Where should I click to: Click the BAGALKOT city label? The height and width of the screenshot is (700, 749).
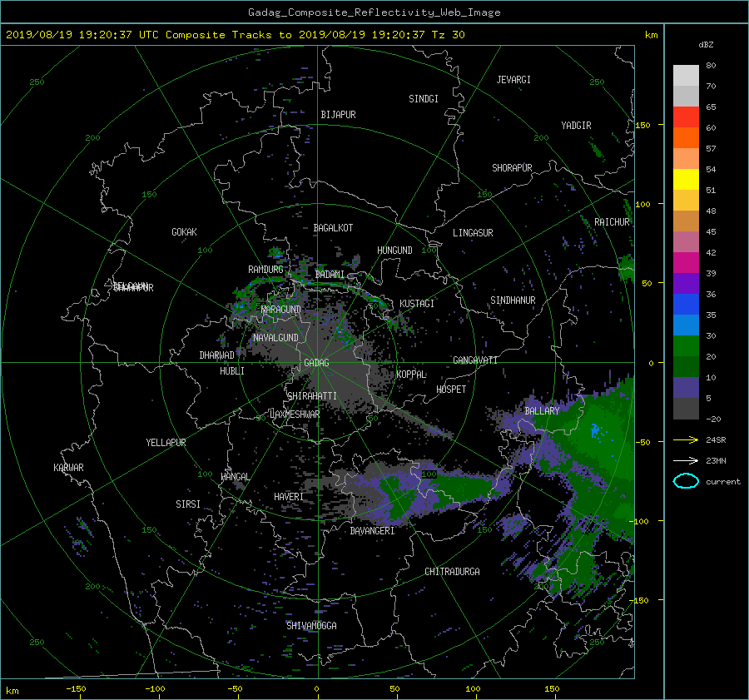click(333, 228)
